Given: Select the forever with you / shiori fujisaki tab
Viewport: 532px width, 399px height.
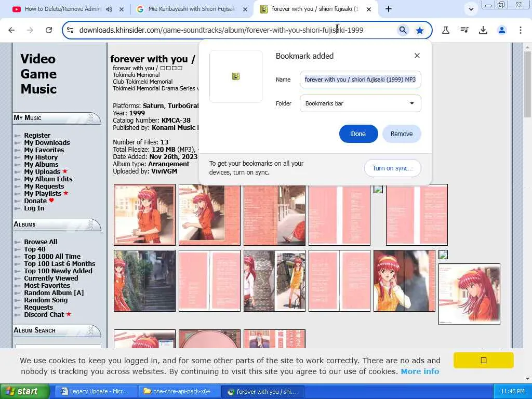Looking at the screenshot, I should click(x=315, y=9).
